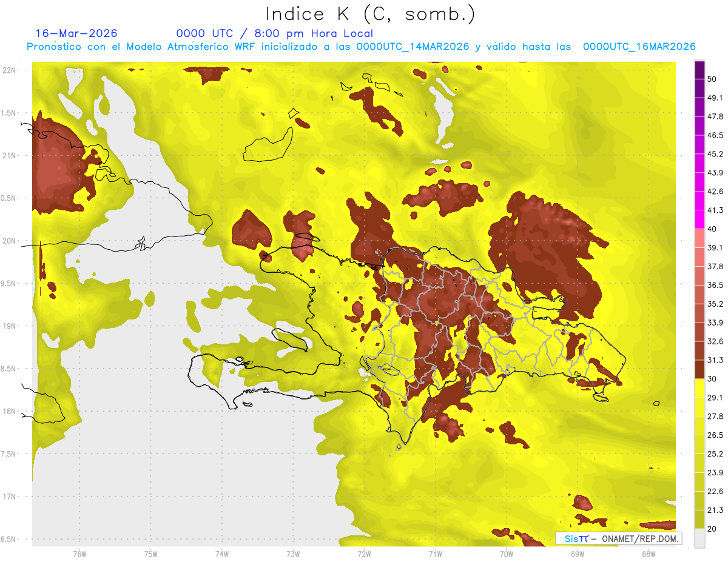The width and height of the screenshot is (728, 562).
Task: Click the legend value "46.5"
Action: pos(715,135)
